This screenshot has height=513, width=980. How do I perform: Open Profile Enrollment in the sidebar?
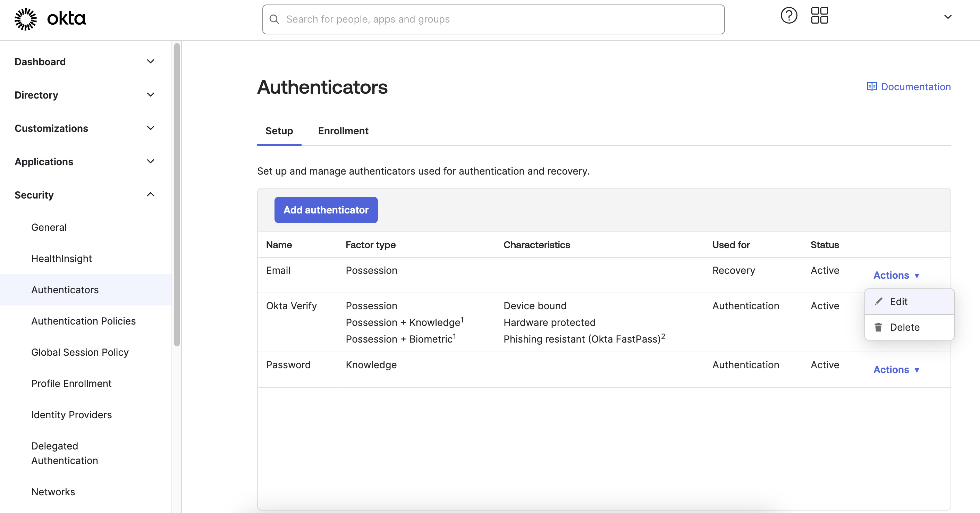pyautogui.click(x=71, y=383)
